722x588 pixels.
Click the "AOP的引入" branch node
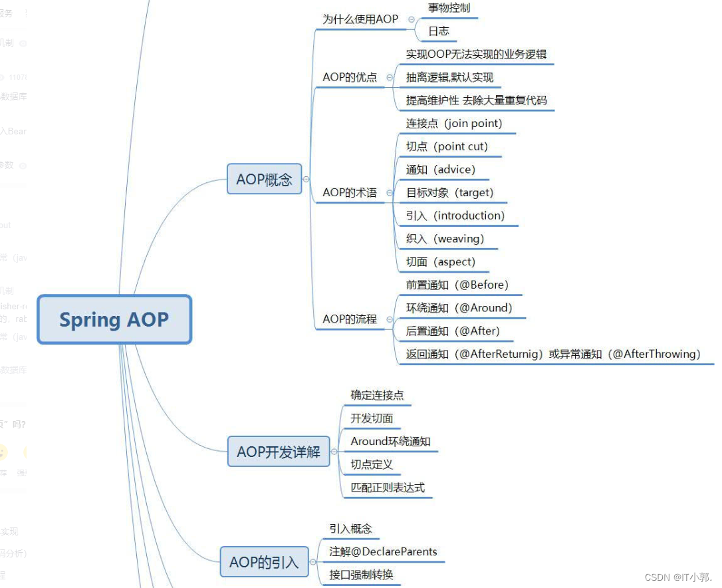(x=264, y=562)
